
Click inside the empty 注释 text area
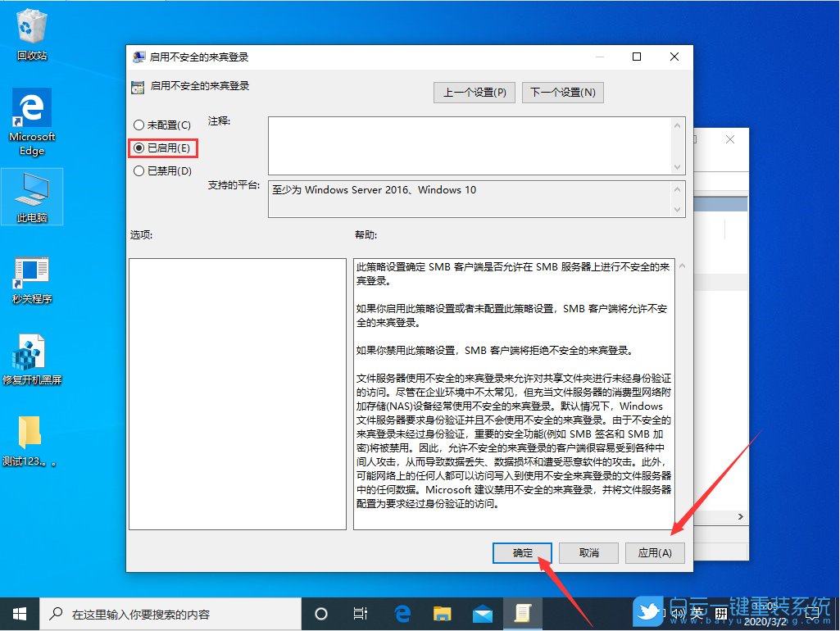click(471, 143)
